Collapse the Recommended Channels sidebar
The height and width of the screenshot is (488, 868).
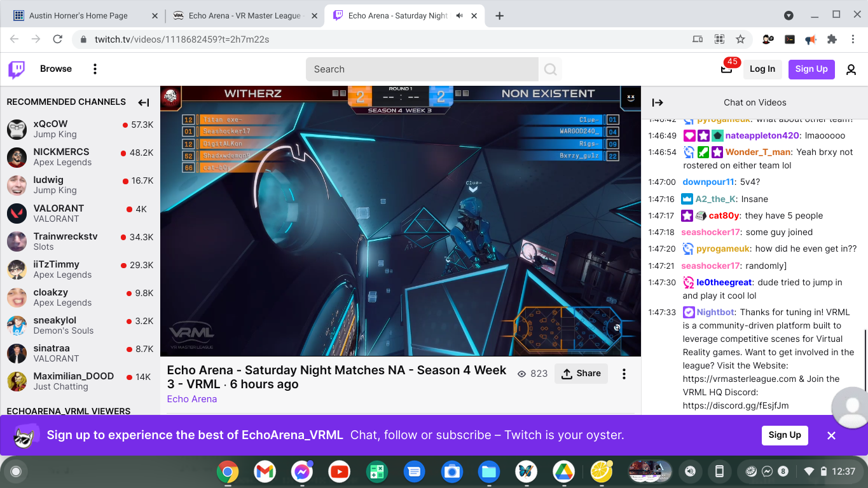point(144,102)
